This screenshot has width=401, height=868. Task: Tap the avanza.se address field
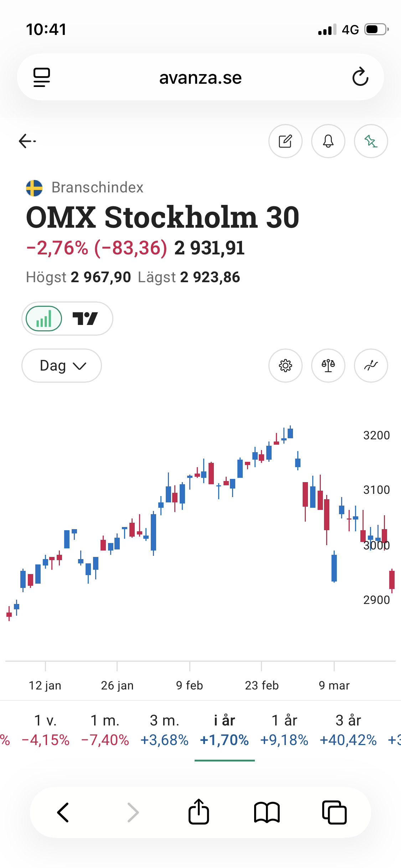200,78
